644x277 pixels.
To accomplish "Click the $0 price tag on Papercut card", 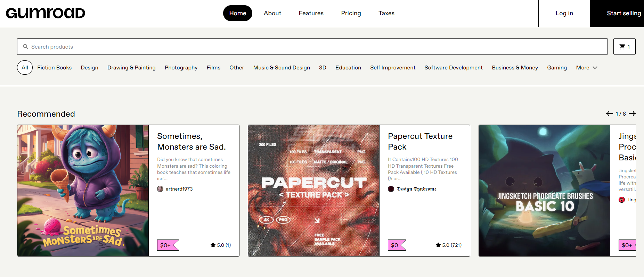I will click(x=397, y=245).
